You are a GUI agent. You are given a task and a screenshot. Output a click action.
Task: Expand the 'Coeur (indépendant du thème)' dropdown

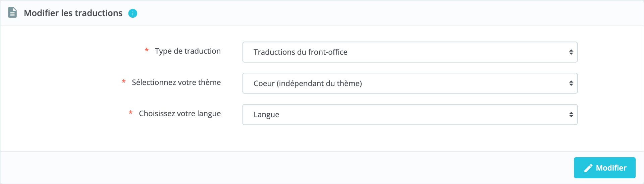pos(402,83)
